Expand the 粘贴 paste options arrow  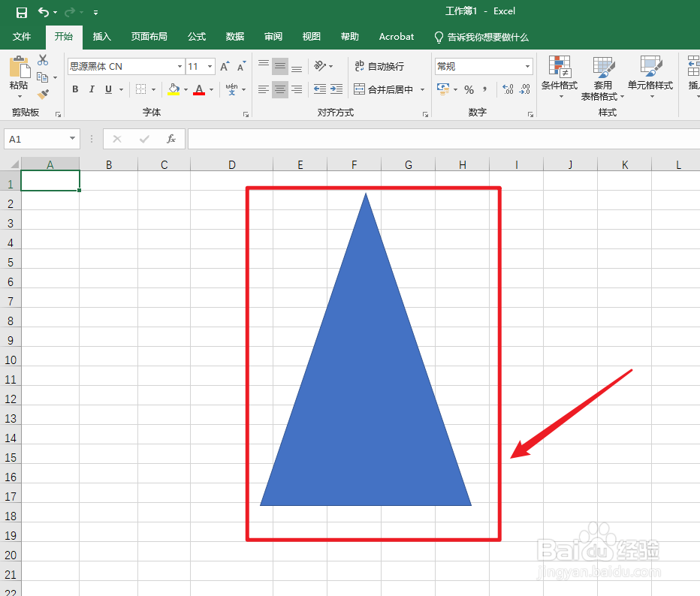pyautogui.click(x=20, y=96)
